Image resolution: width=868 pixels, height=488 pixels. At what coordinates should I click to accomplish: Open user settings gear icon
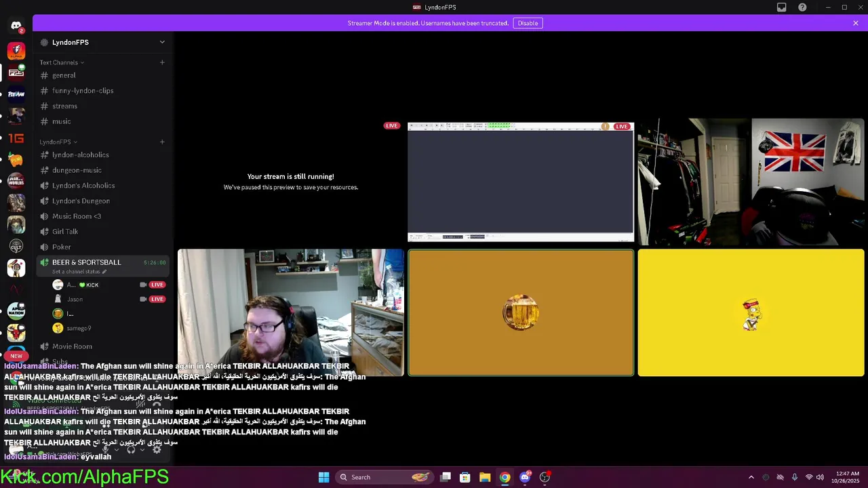(157, 449)
